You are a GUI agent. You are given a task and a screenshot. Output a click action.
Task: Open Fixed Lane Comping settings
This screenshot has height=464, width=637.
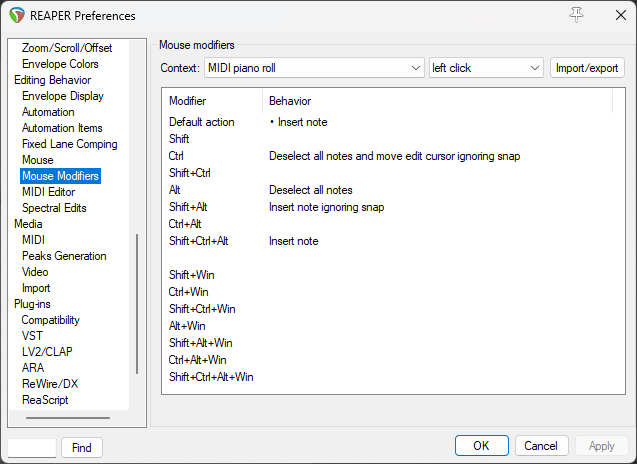69,144
